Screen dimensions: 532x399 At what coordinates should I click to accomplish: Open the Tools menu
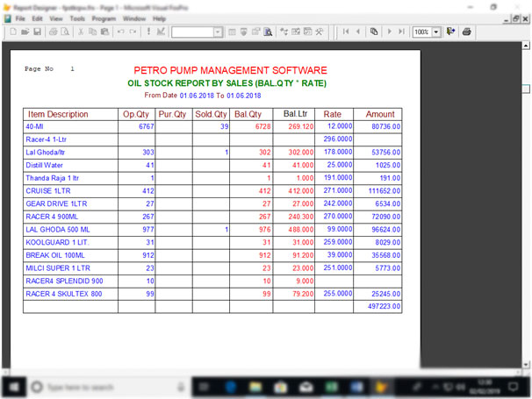[77, 18]
